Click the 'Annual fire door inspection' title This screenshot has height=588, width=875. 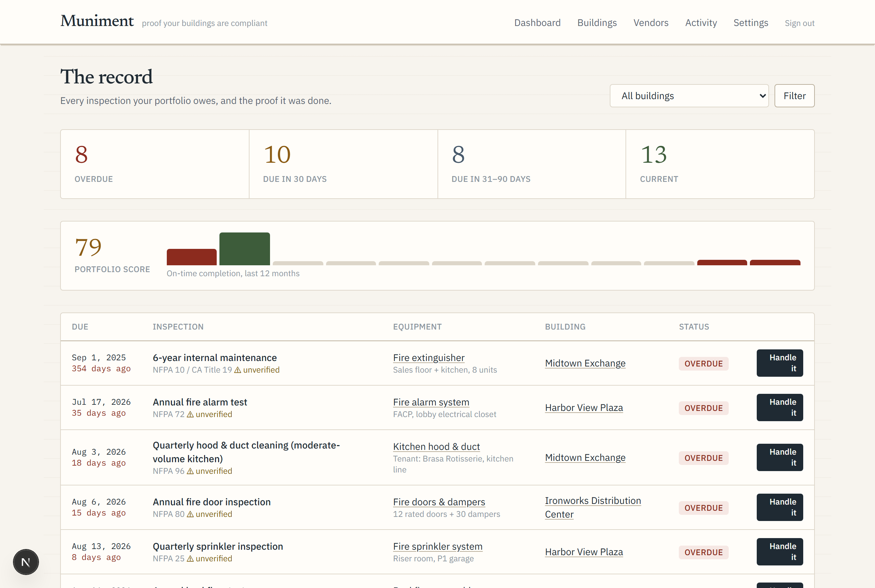(212, 502)
